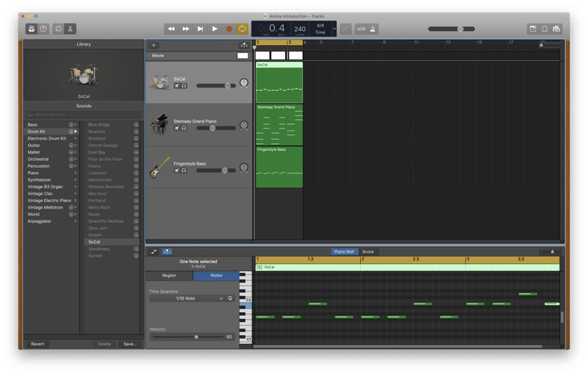588x374 pixels.
Task: Go to beginning with the skip-to-start button
Action: pyautogui.click(x=200, y=29)
